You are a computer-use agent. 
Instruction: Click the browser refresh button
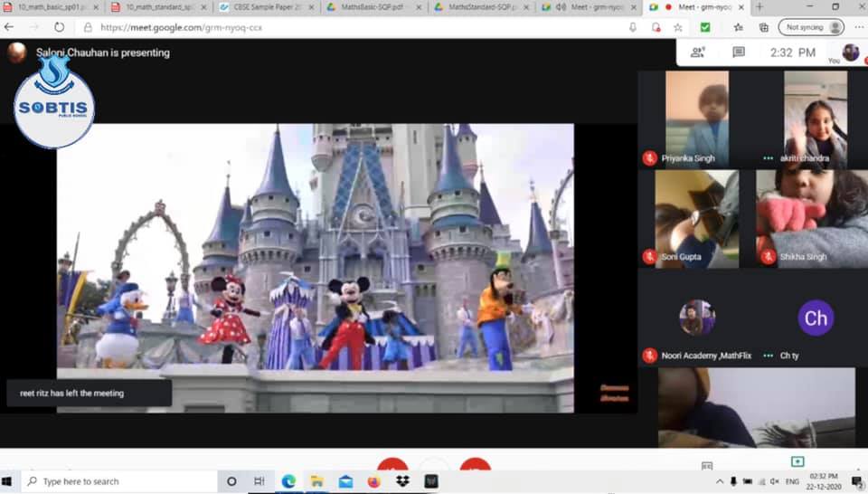point(60,27)
